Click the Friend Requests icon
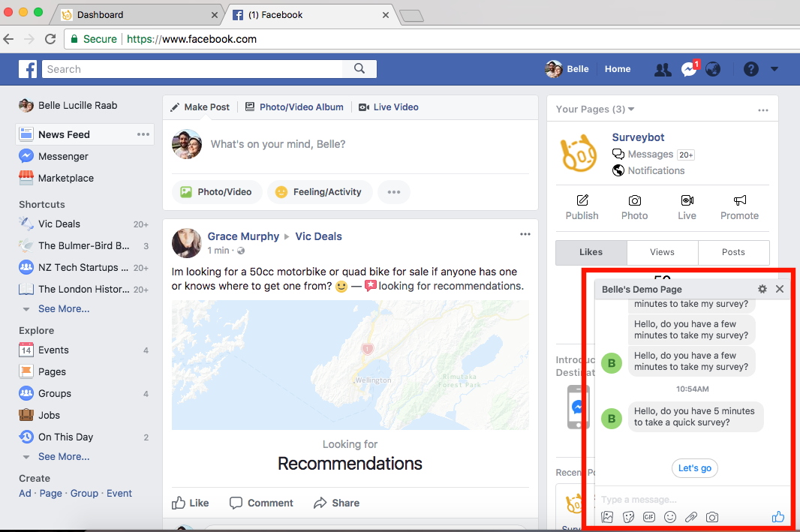The image size is (800, 532). tap(663, 69)
